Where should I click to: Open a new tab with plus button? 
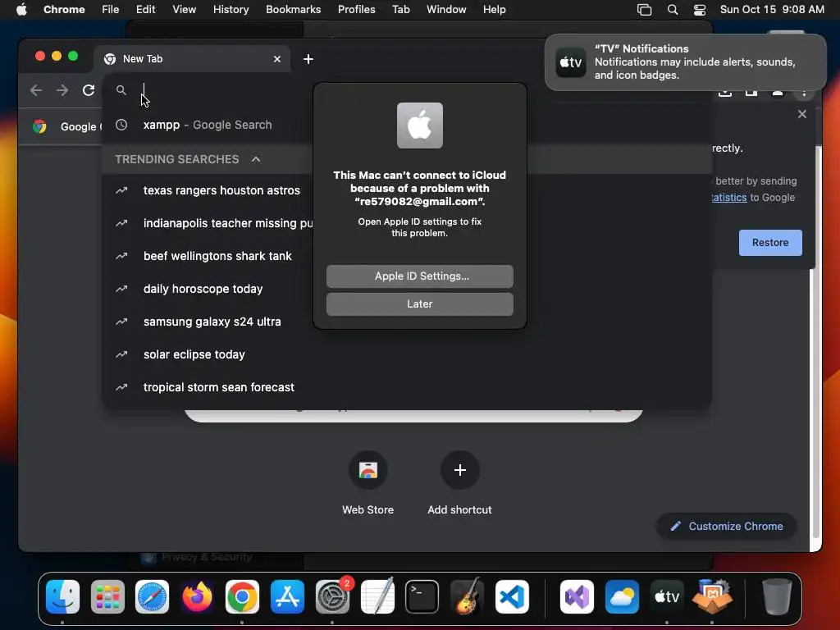pos(308,59)
